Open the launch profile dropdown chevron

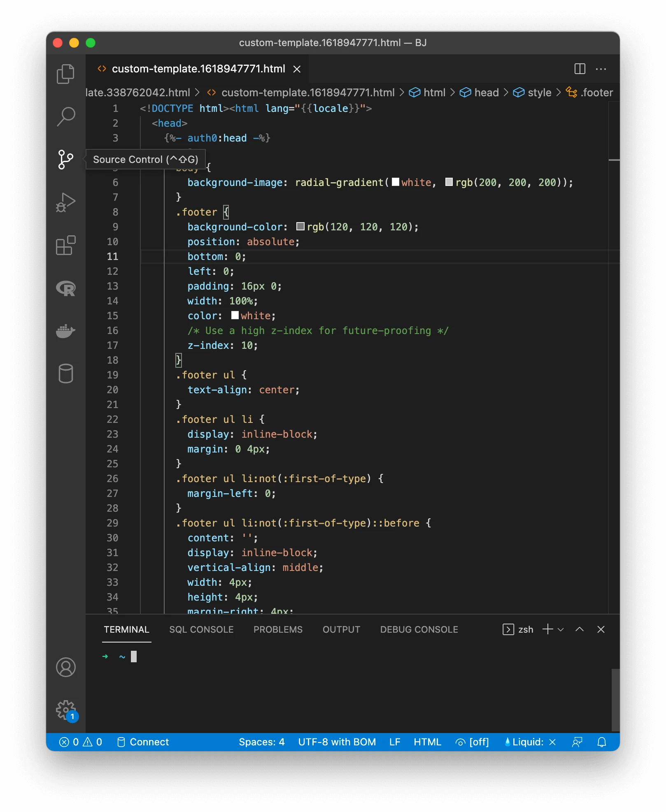[560, 629]
